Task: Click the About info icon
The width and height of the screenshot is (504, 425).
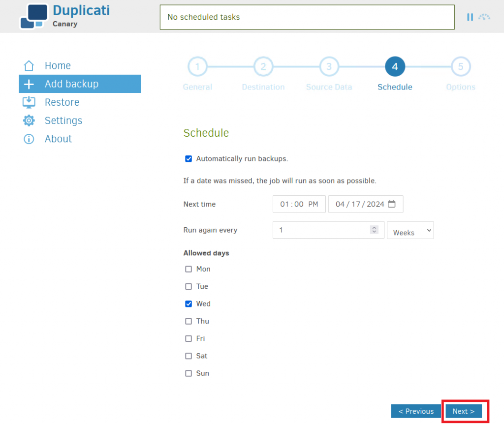Action: coord(29,139)
